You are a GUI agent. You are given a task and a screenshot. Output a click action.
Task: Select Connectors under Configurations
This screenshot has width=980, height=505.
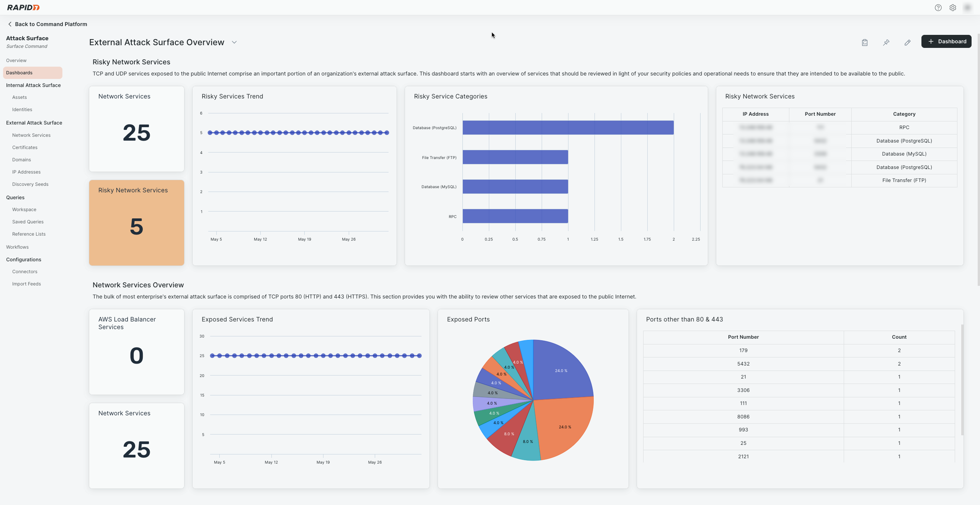click(25, 272)
